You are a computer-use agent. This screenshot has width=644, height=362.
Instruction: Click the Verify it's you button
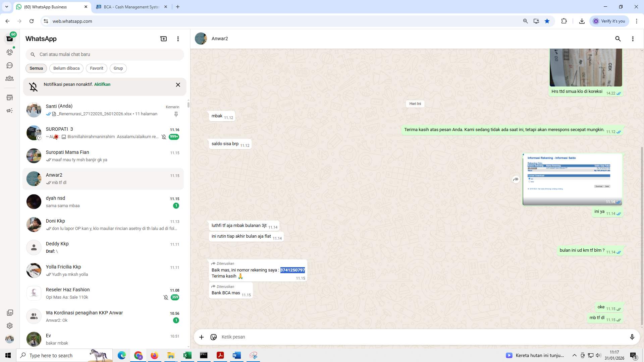point(609,21)
